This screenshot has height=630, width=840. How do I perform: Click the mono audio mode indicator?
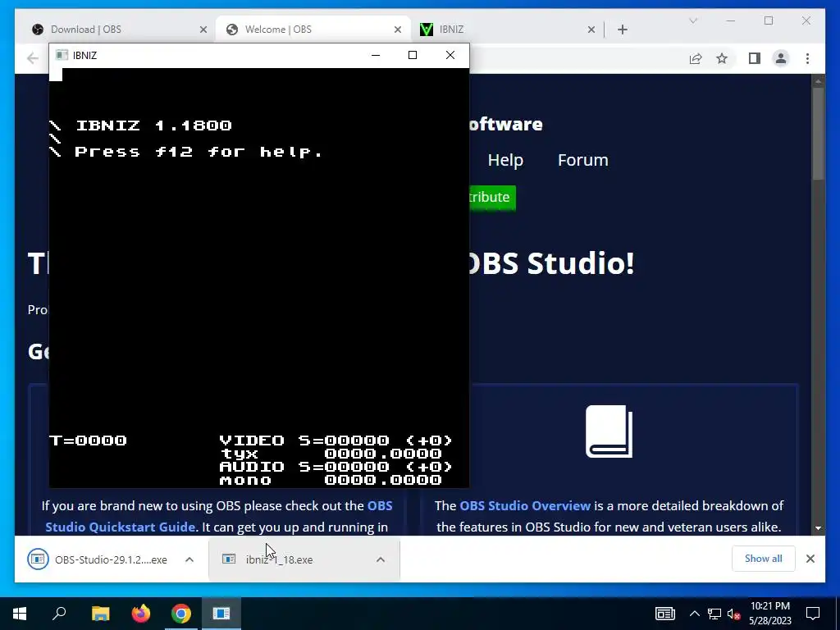point(245,480)
